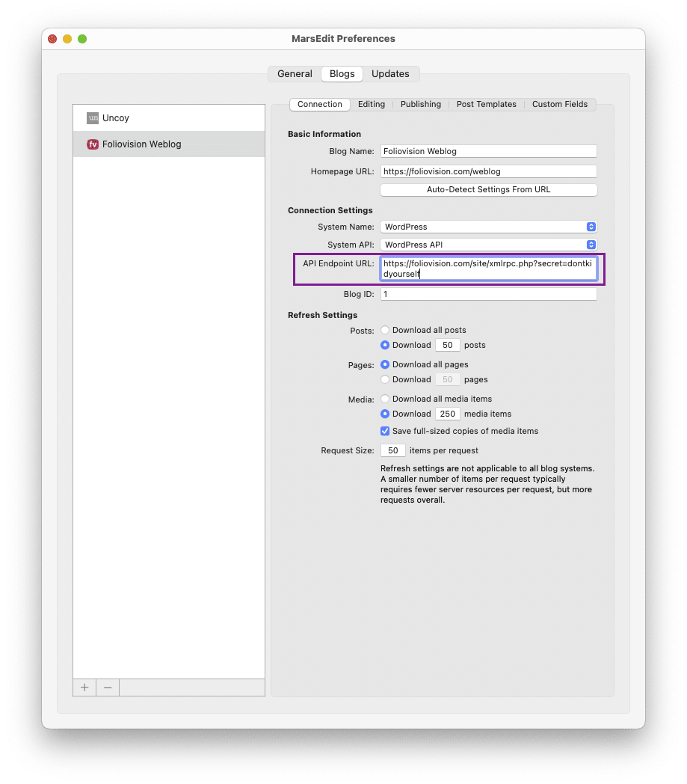Toggle 'Save full-sized copies of media items' checkbox
The image size is (687, 784).
[x=385, y=431]
